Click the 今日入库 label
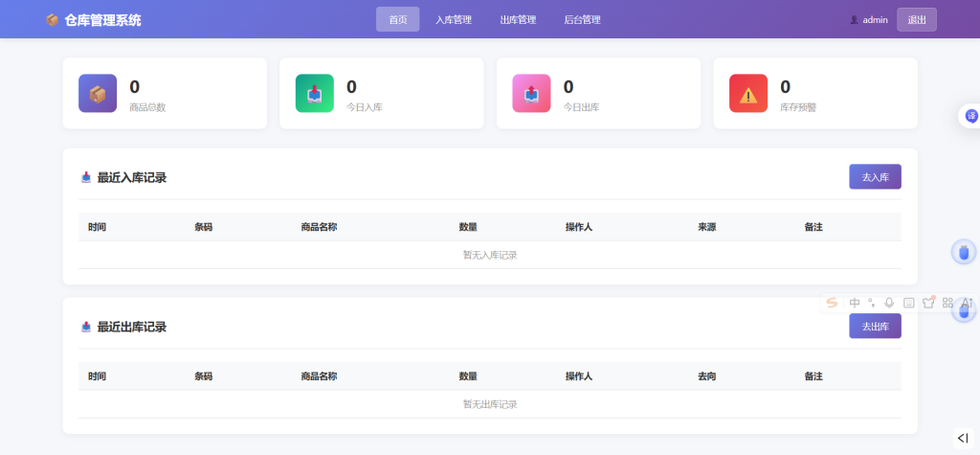 [365, 107]
